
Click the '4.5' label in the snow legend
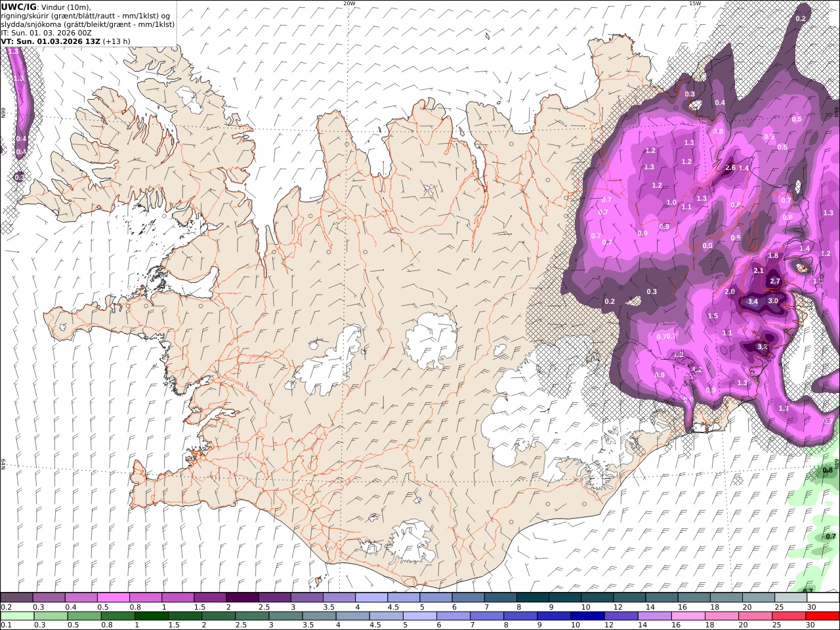click(392, 607)
